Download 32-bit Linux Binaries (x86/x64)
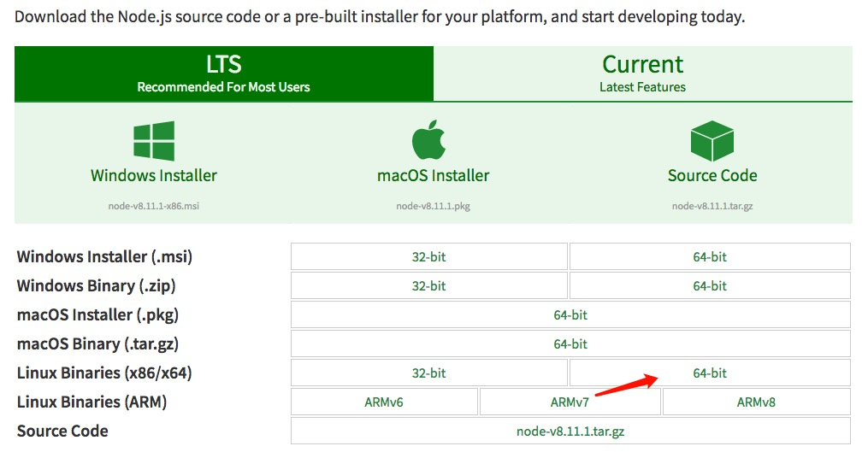 point(429,373)
